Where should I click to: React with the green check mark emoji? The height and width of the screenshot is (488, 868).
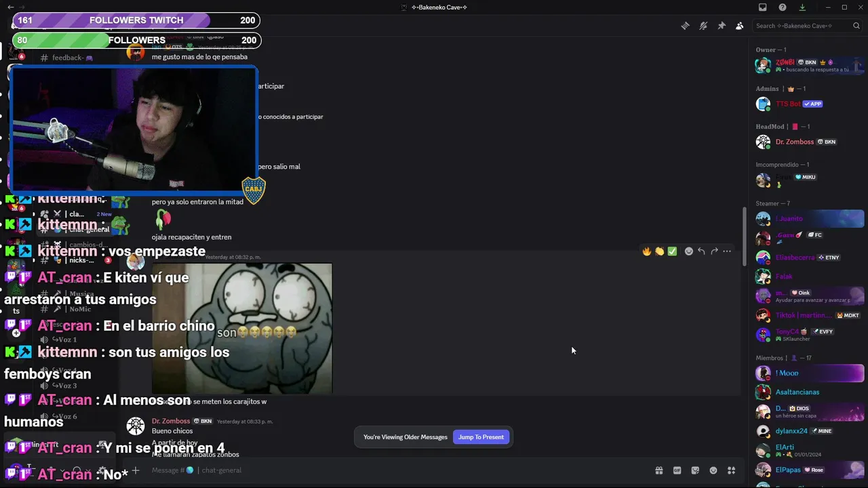coord(672,251)
